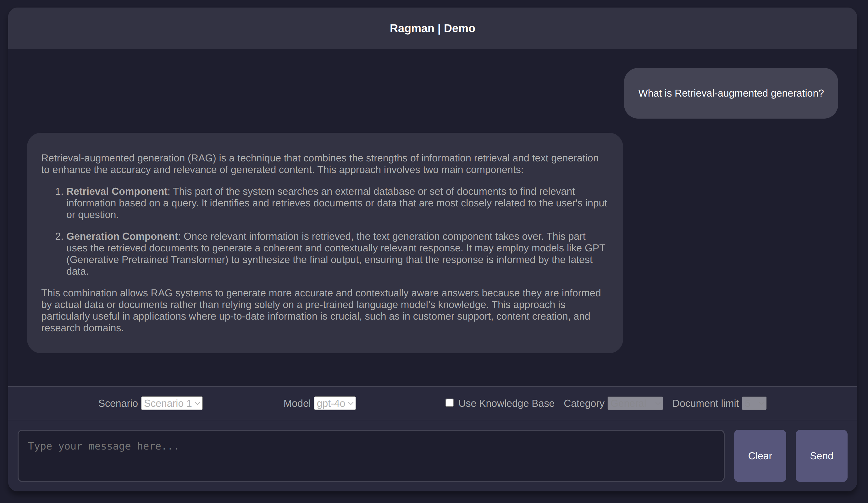Image resolution: width=868 pixels, height=503 pixels.
Task: Click the Category label
Action: pyautogui.click(x=584, y=403)
